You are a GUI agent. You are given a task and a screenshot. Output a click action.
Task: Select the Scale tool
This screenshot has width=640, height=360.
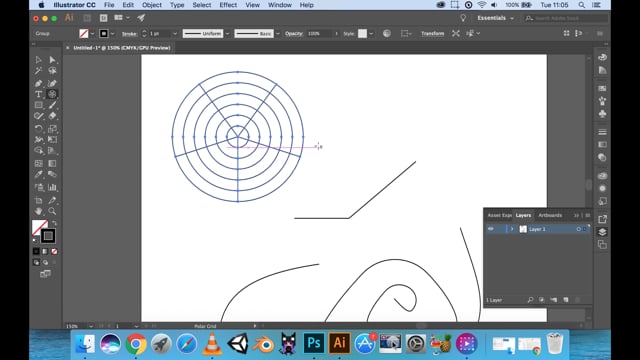pos(52,129)
